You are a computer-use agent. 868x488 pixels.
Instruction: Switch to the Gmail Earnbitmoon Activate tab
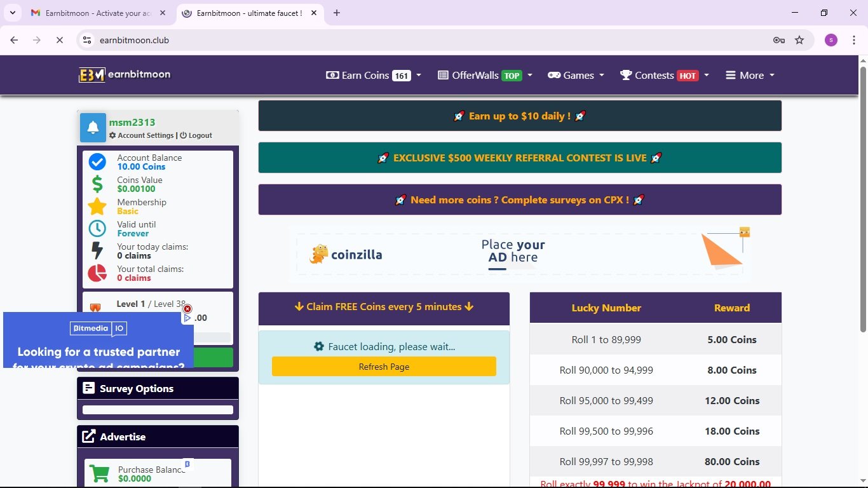pos(98,13)
